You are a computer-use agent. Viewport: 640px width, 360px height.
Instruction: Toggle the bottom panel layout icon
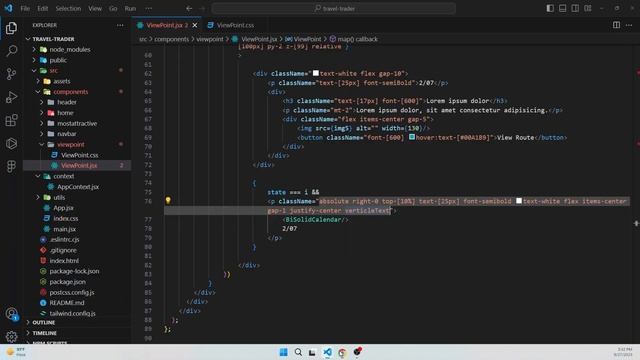pyautogui.click(x=562, y=8)
